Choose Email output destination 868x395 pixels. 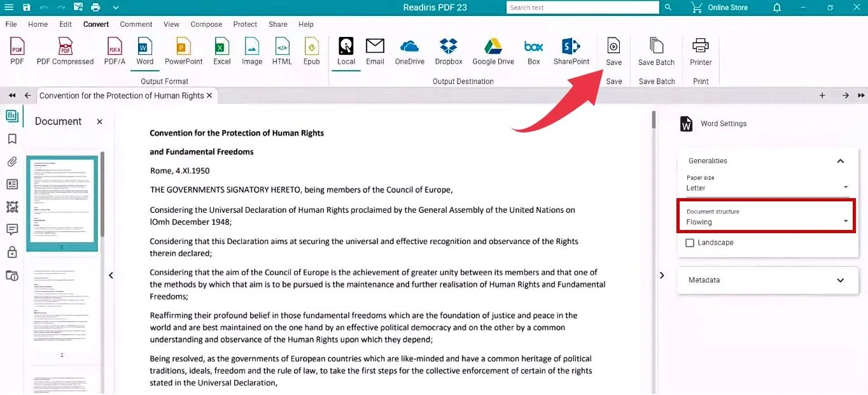[x=375, y=51]
